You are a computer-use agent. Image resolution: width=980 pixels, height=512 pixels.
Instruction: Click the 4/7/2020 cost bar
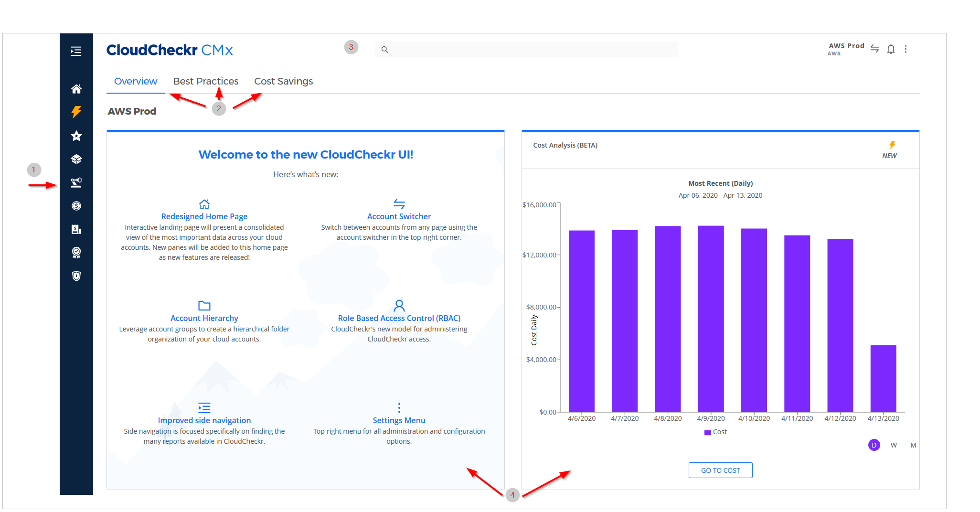pyautogui.click(x=625, y=321)
